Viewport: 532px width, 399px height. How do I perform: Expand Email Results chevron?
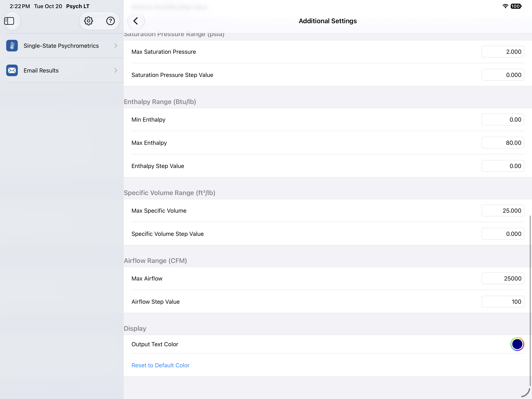pyautogui.click(x=116, y=71)
